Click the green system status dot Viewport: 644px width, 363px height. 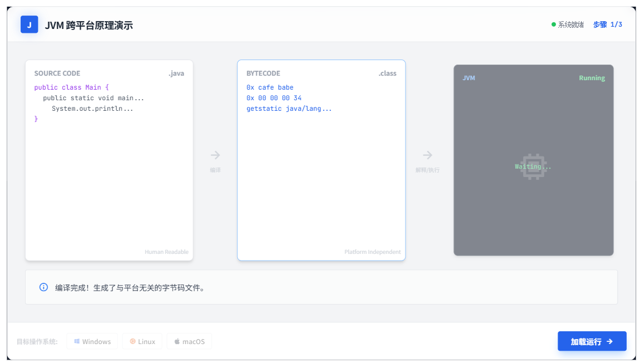tap(554, 24)
